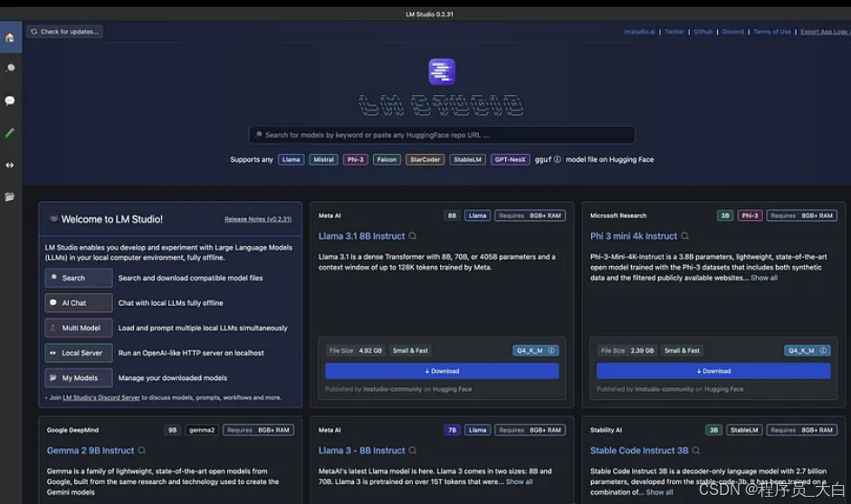The height and width of the screenshot is (504, 851).
Task: Select the Llama tag under search bar
Action: click(291, 159)
